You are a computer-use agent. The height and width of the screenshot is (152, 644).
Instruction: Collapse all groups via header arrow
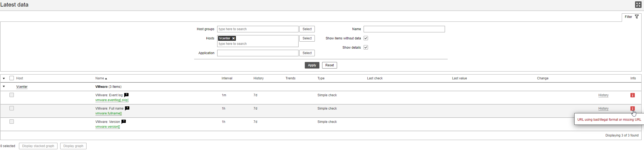click(x=4, y=78)
